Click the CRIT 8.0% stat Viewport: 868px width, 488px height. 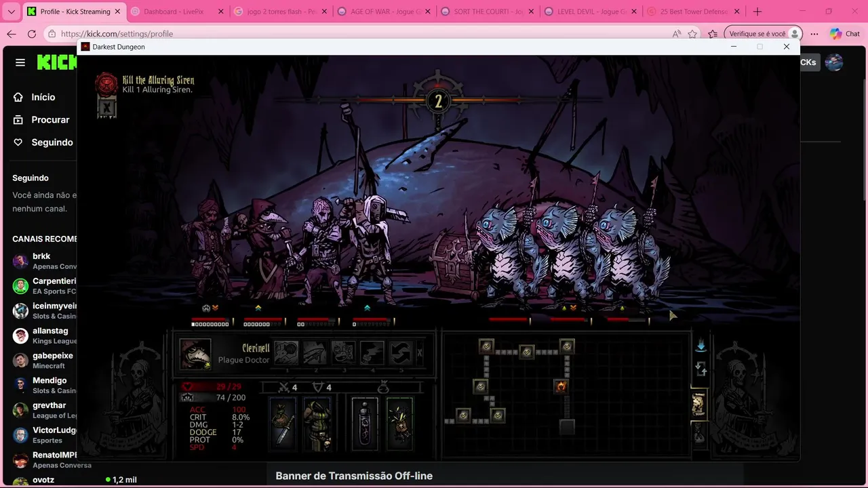click(x=220, y=418)
